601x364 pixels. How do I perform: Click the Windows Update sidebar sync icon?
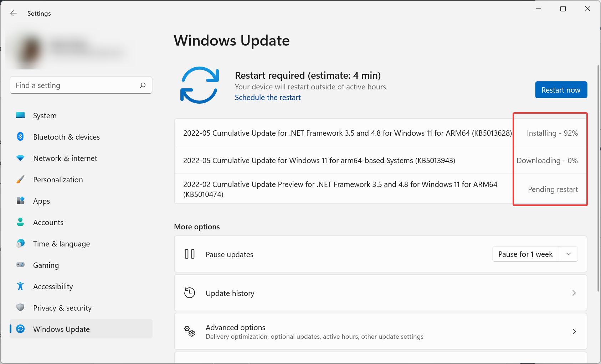20,329
